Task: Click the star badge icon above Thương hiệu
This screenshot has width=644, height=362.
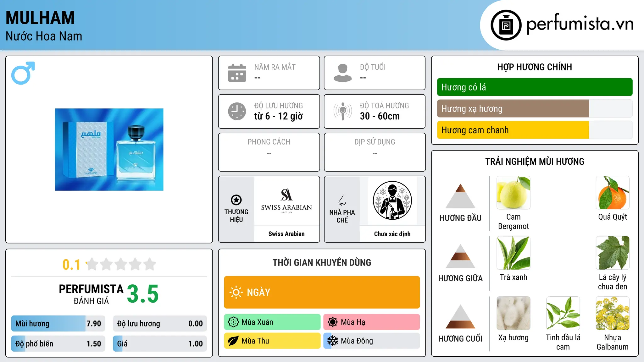Action: click(x=236, y=200)
